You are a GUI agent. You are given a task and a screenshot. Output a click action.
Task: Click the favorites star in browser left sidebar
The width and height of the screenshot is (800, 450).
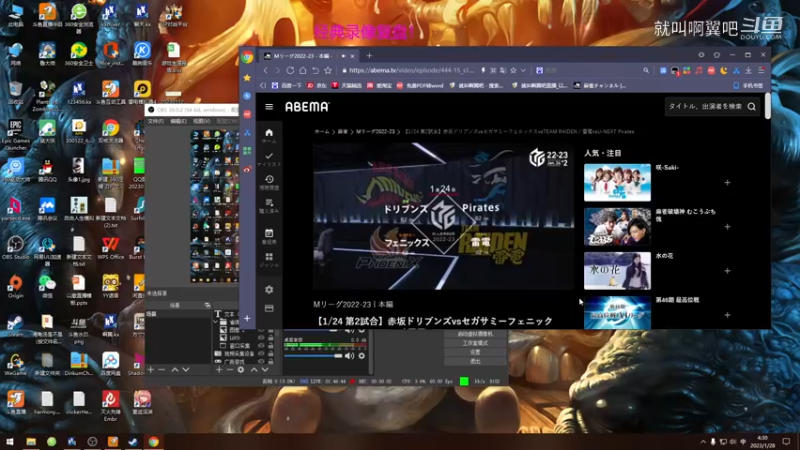(247, 78)
